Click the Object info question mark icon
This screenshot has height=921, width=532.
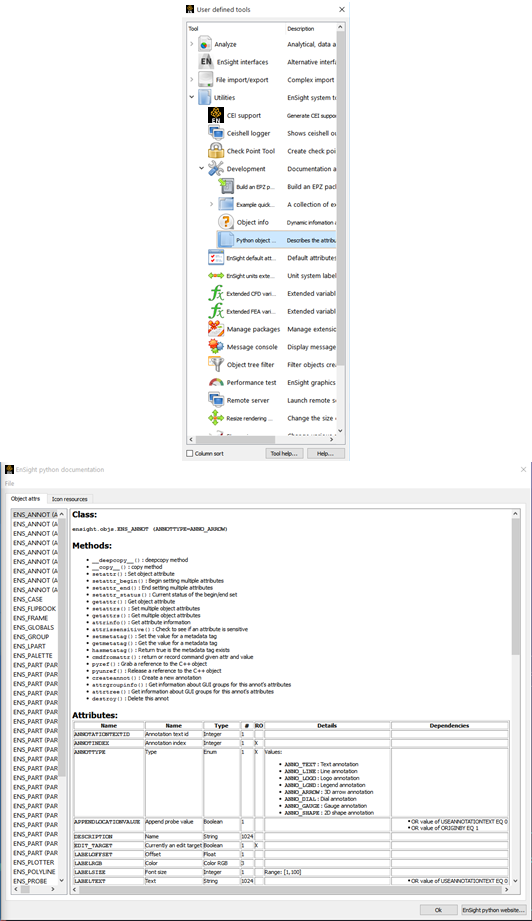(x=226, y=222)
